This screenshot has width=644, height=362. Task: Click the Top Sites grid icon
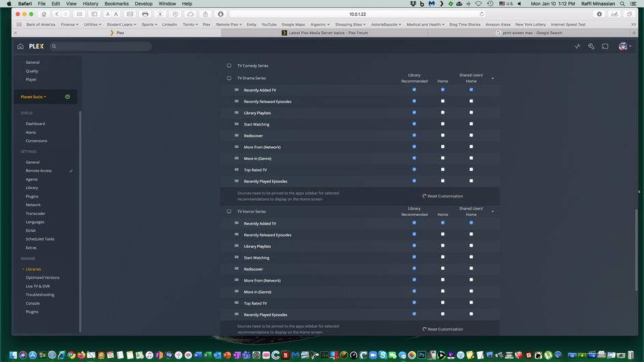tap(79, 14)
